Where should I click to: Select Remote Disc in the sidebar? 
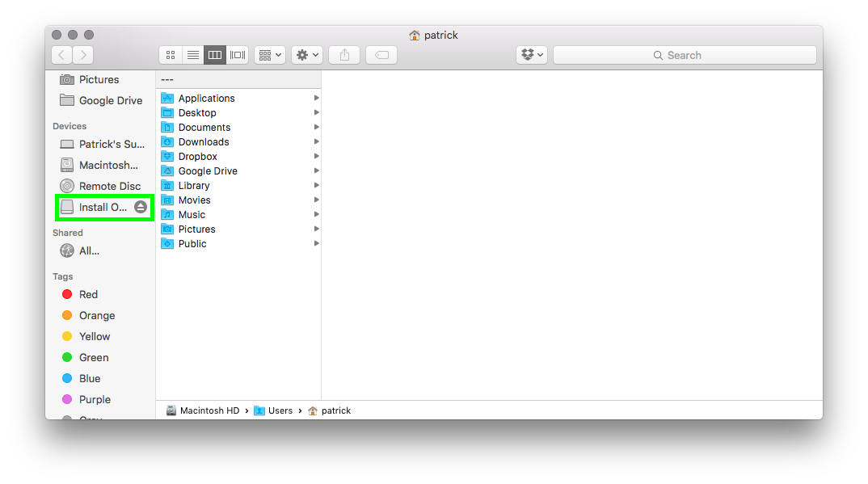[x=100, y=186]
